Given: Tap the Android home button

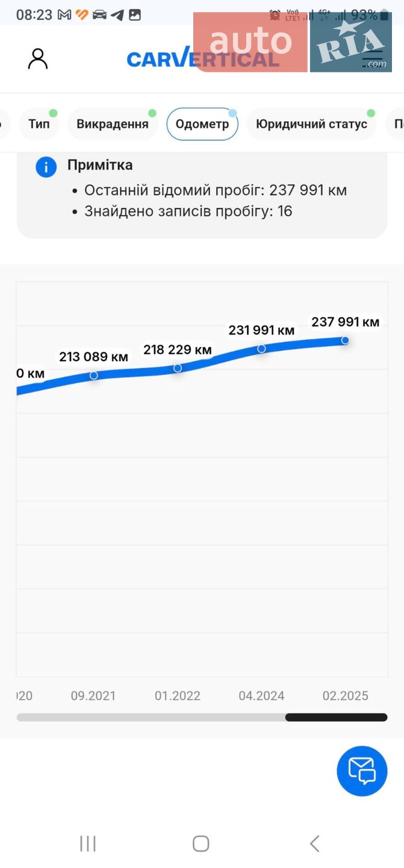Looking at the screenshot, I should tap(201, 843).
